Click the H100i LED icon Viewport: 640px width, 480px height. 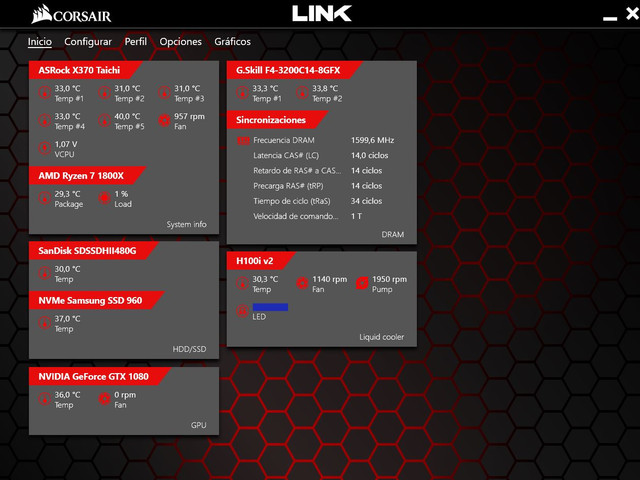coord(242,311)
